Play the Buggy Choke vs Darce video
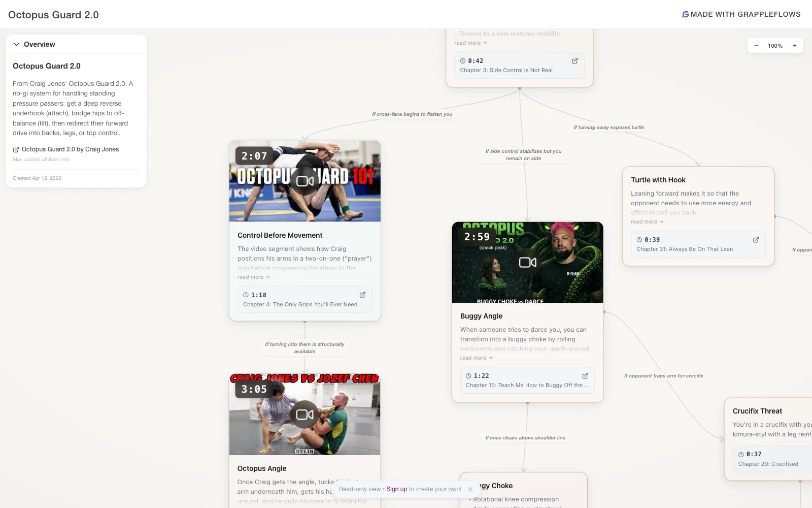The image size is (812, 508). (x=528, y=263)
